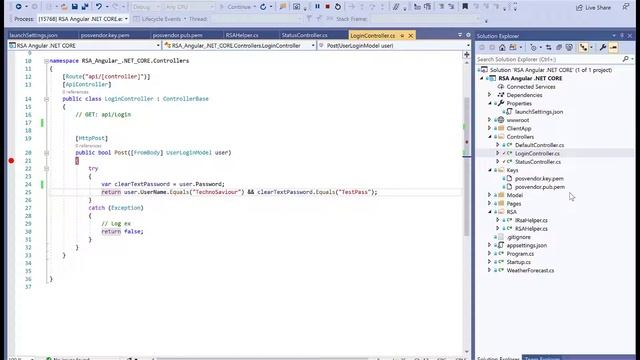Viewport: 640px width, 360px height.
Task: Collapse Post method outline at line 20
Action: click(46, 153)
